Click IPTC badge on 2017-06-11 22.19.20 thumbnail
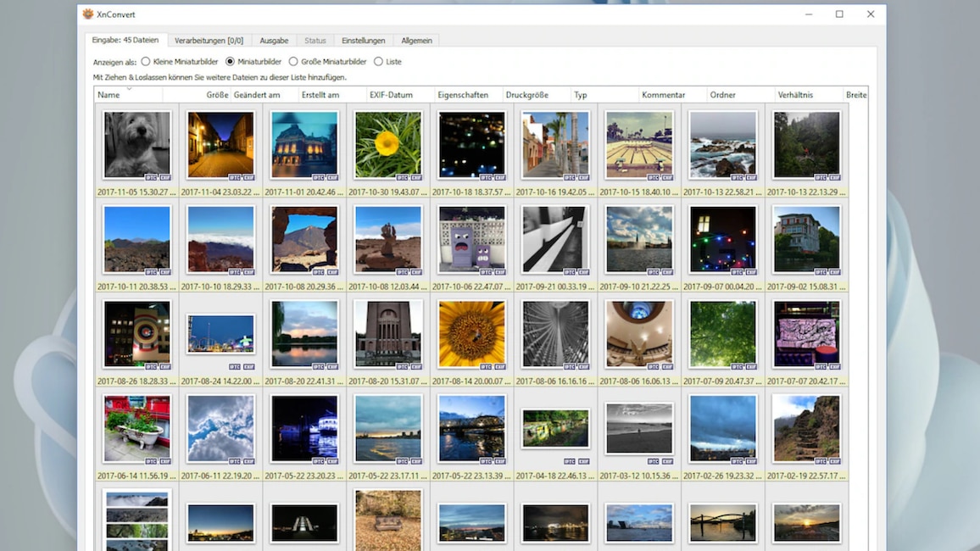 (234, 461)
